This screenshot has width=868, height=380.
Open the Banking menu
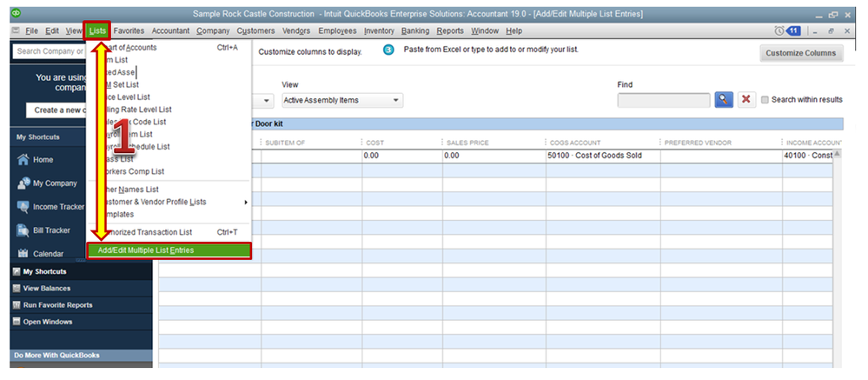coord(415,31)
